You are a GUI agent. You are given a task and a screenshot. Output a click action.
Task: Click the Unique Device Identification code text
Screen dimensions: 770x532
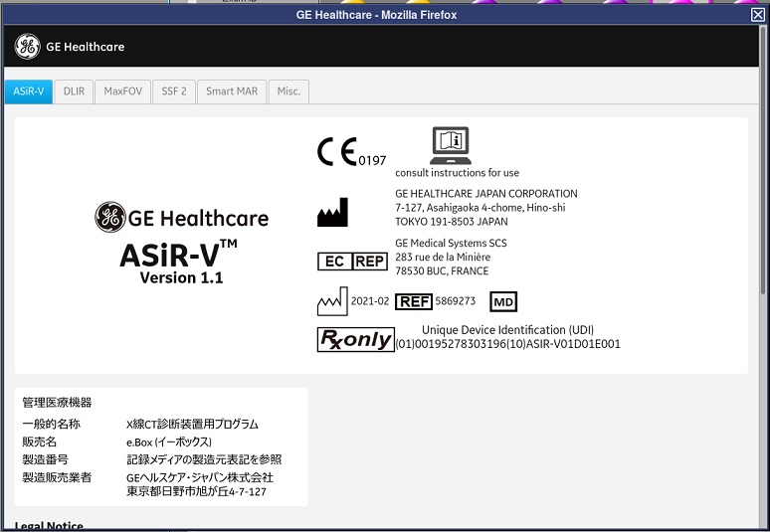click(507, 344)
